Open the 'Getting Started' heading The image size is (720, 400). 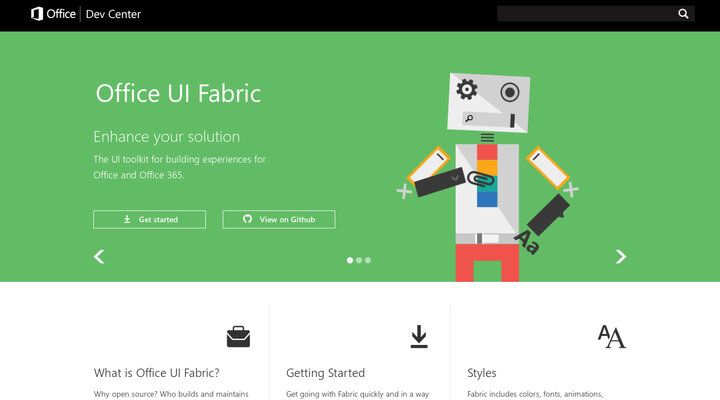click(325, 373)
